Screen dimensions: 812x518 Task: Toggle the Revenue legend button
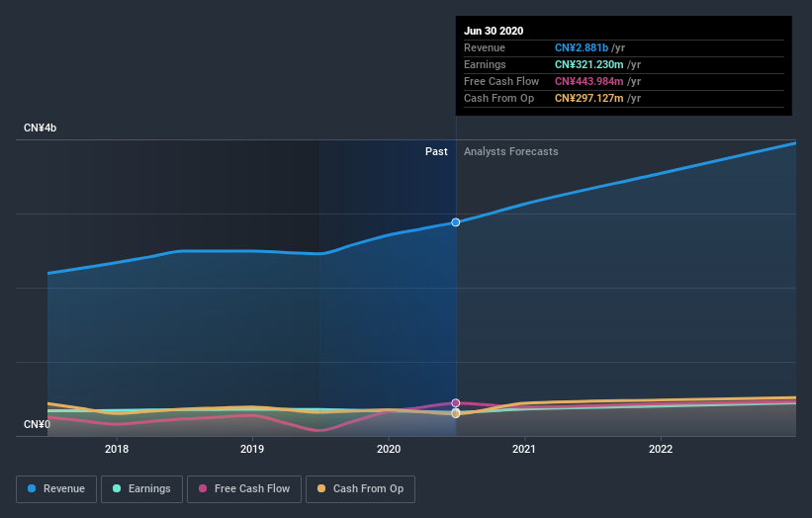pyautogui.click(x=56, y=489)
